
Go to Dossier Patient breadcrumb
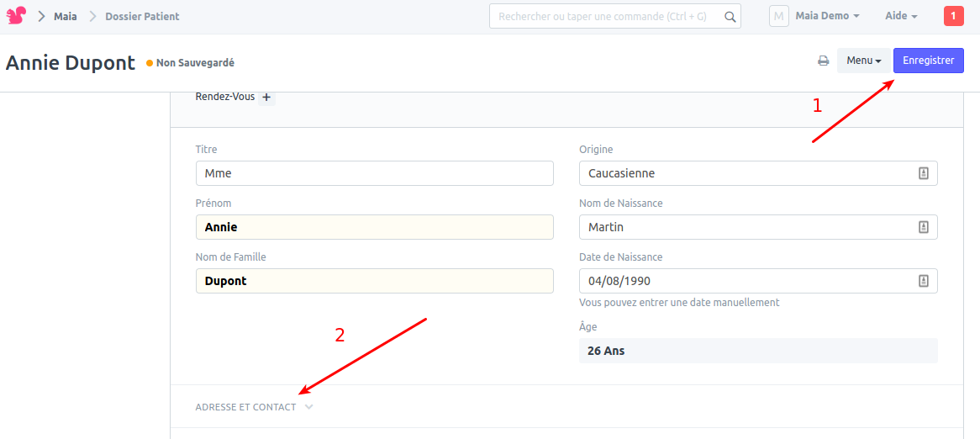142,16
